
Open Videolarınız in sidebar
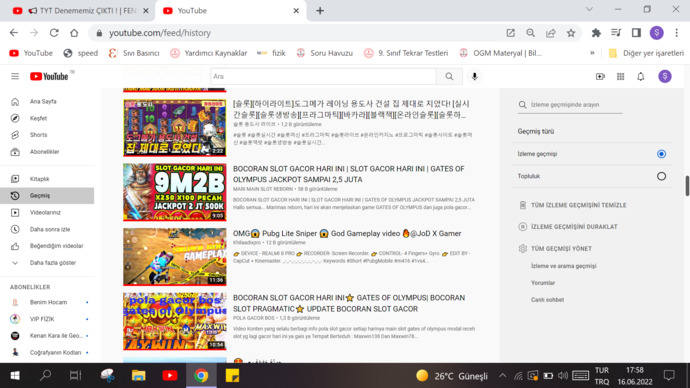(47, 212)
